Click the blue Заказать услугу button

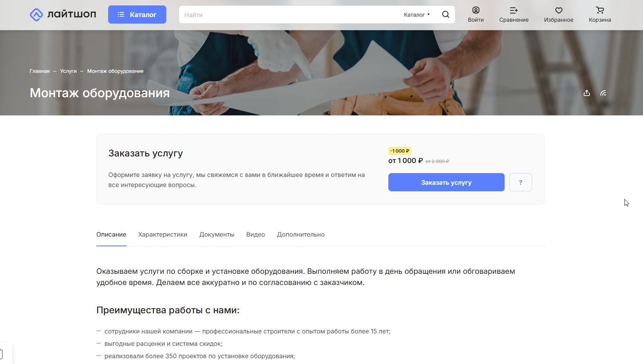point(446,182)
